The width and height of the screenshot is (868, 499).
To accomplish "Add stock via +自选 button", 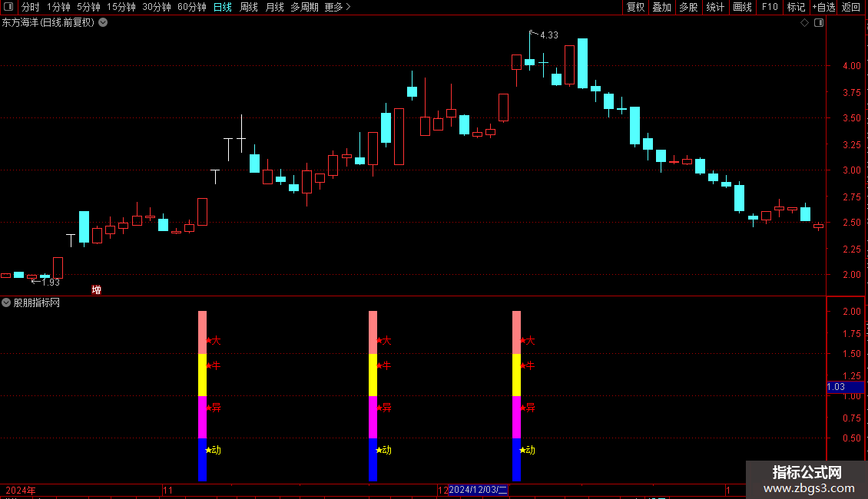I will 823,7.
